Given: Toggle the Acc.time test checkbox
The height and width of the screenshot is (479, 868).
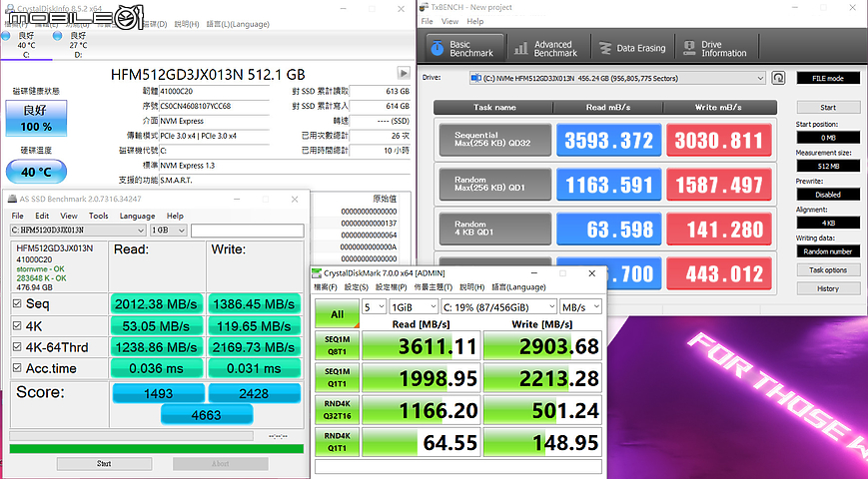Looking at the screenshot, I should [x=17, y=368].
